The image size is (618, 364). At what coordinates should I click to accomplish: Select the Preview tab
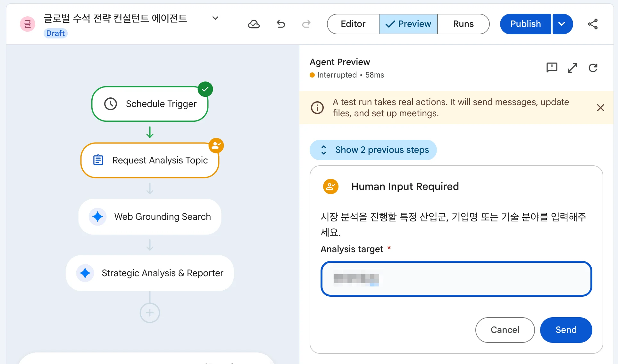[408, 24]
